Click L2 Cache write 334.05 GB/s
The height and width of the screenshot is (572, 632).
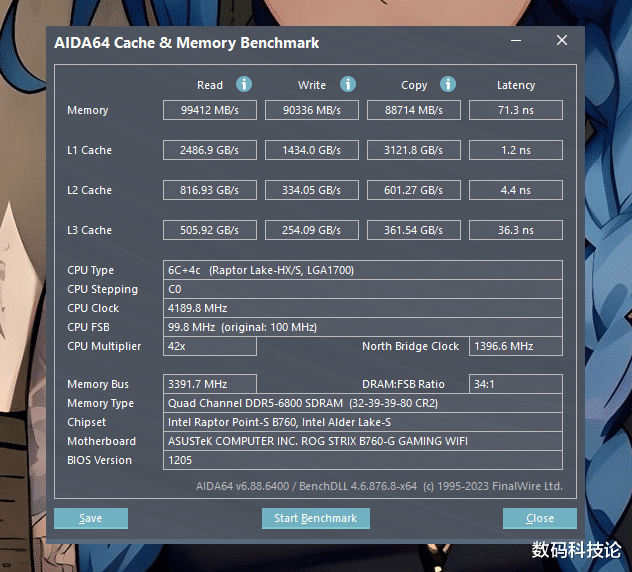click(312, 190)
